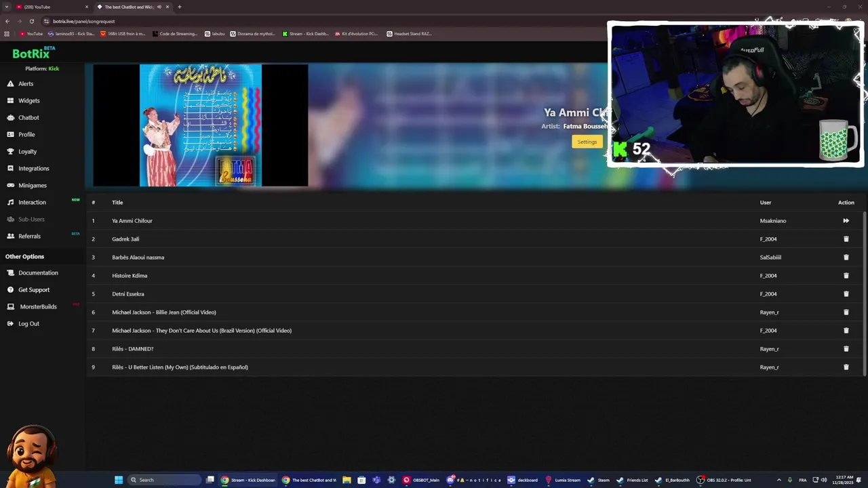Viewport: 868px width, 488px height.
Task: Click user SalSabiiil in User column
Action: pos(770,258)
